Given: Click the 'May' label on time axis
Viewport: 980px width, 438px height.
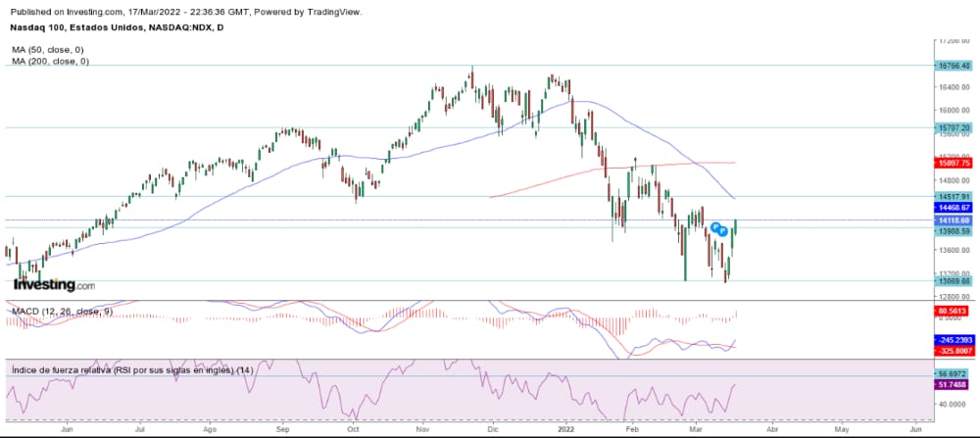Looking at the screenshot, I should 841,430.
